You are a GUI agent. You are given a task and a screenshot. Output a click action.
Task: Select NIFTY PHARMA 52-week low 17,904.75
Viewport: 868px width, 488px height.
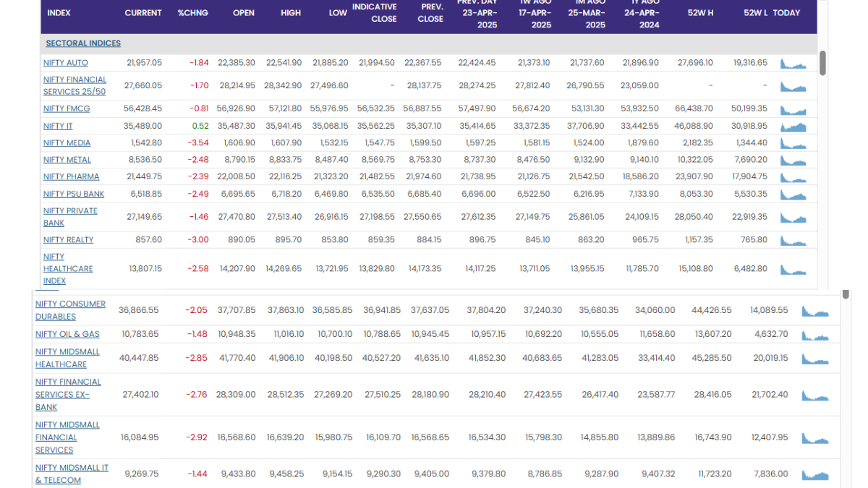click(x=749, y=176)
